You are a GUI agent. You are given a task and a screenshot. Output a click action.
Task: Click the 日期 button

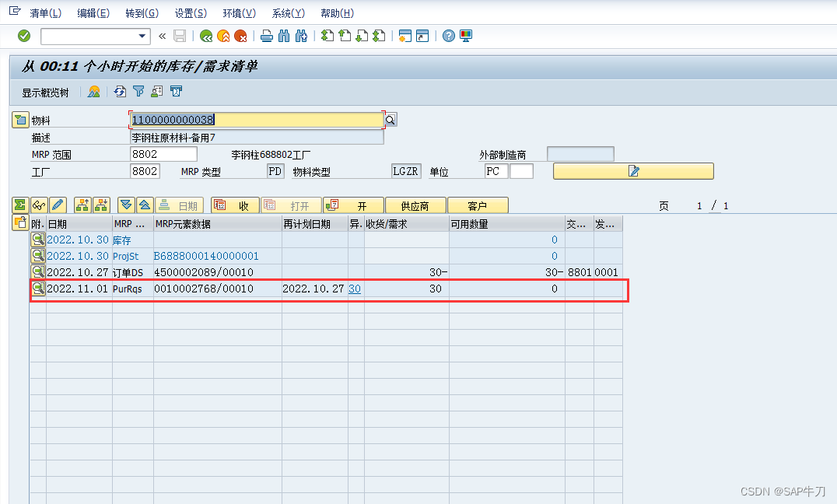coord(179,205)
